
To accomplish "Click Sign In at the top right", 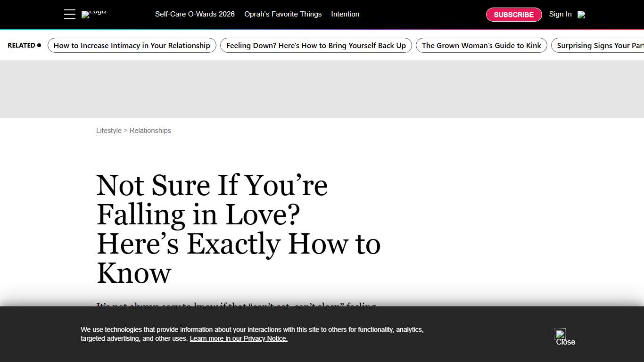I will point(560,14).
